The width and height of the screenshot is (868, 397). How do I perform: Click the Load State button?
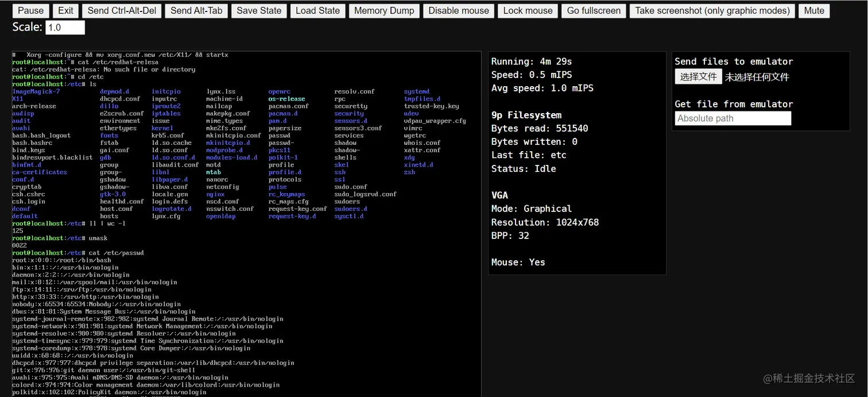(317, 10)
